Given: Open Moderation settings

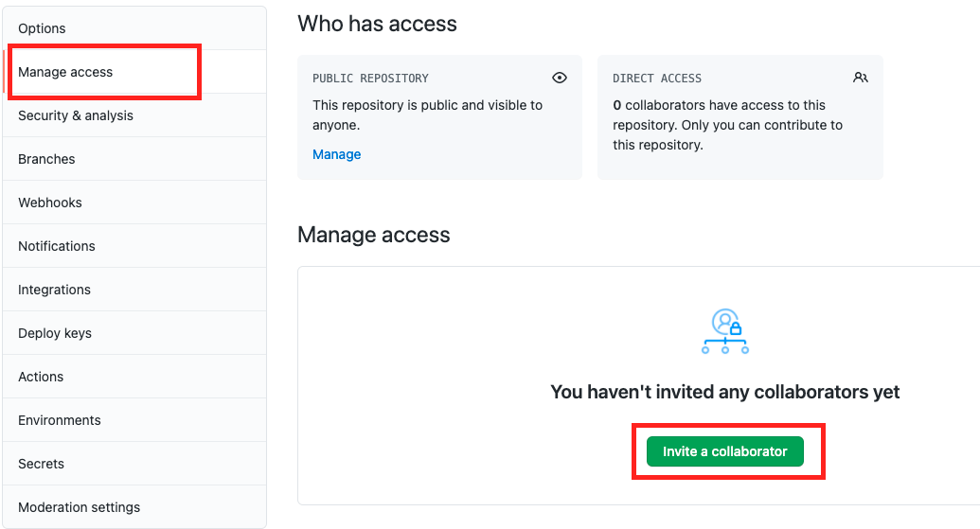Looking at the screenshot, I should (x=134, y=507).
